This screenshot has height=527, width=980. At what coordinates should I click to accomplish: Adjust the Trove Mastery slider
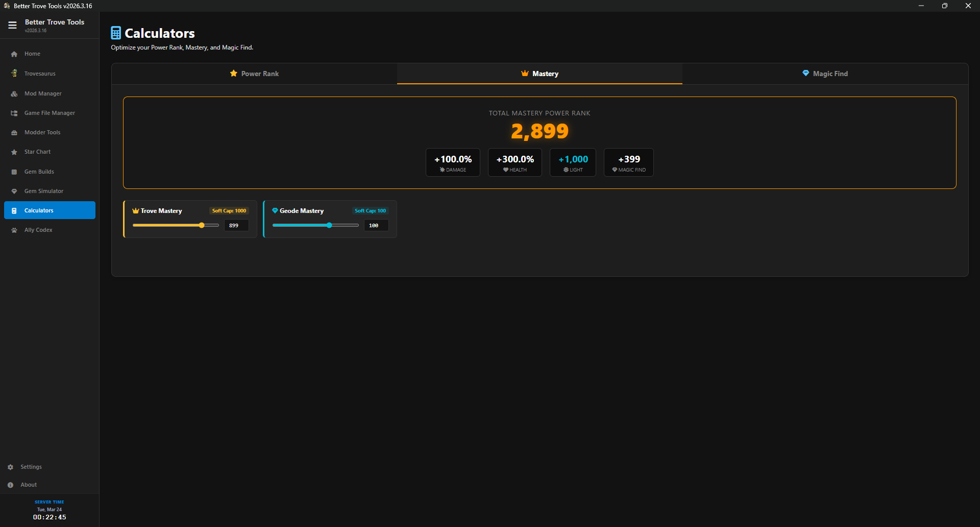[x=203, y=225]
